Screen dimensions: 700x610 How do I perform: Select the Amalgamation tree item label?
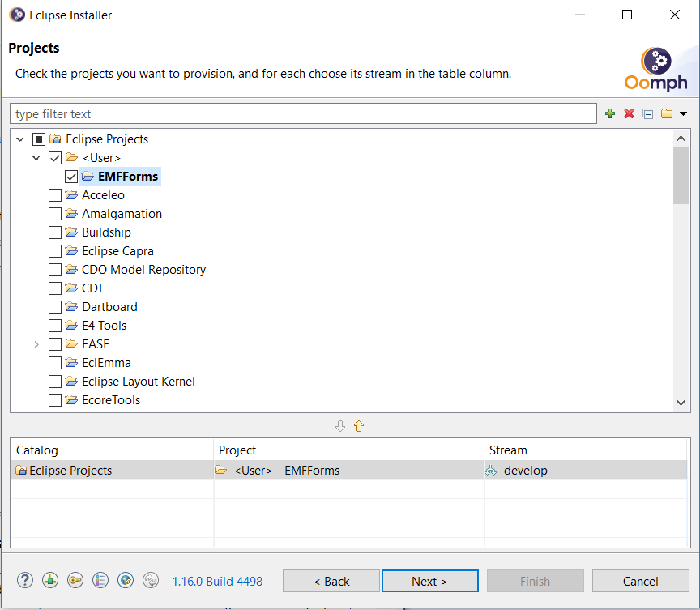click(122, 214)
